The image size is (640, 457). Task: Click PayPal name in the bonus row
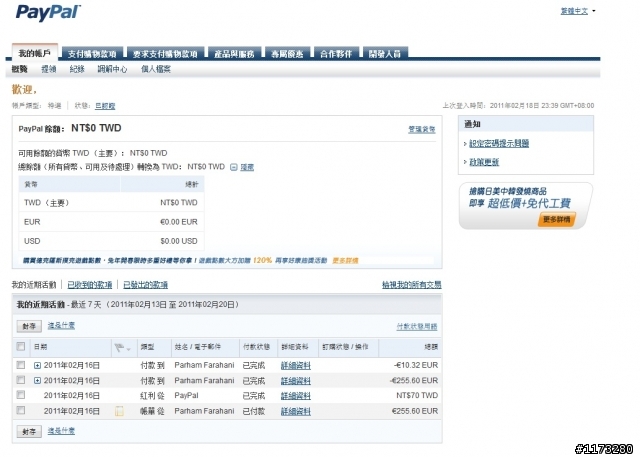click(x=186, y=395)
